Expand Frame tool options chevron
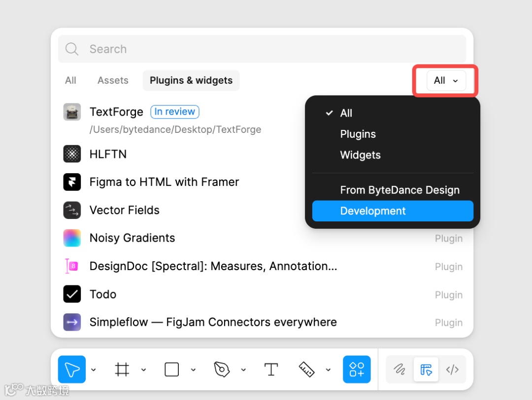The image size is (532, 400). (x=143, y=370)
